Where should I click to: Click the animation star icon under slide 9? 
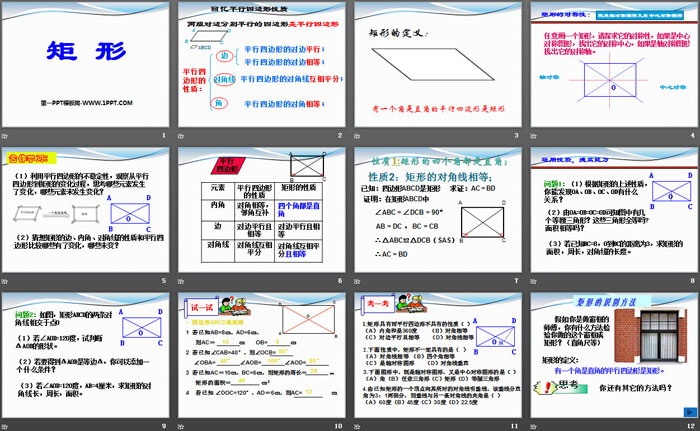[x=5, y=427]
